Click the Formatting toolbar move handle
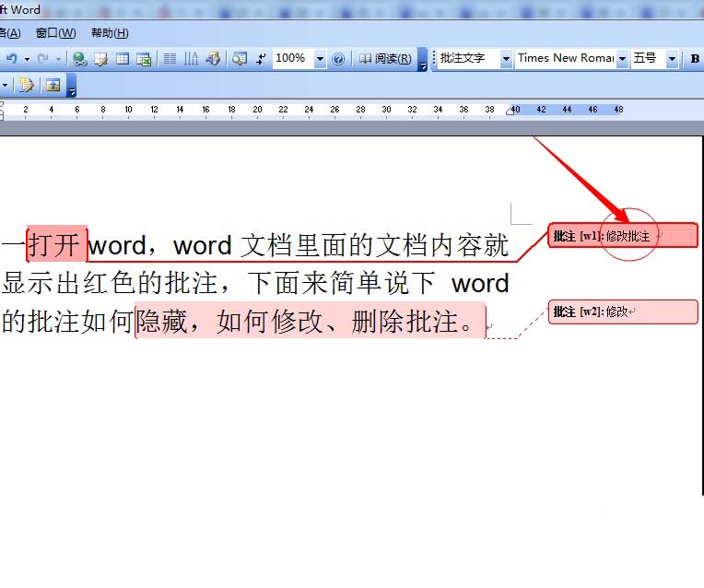 tap(434, 59)
